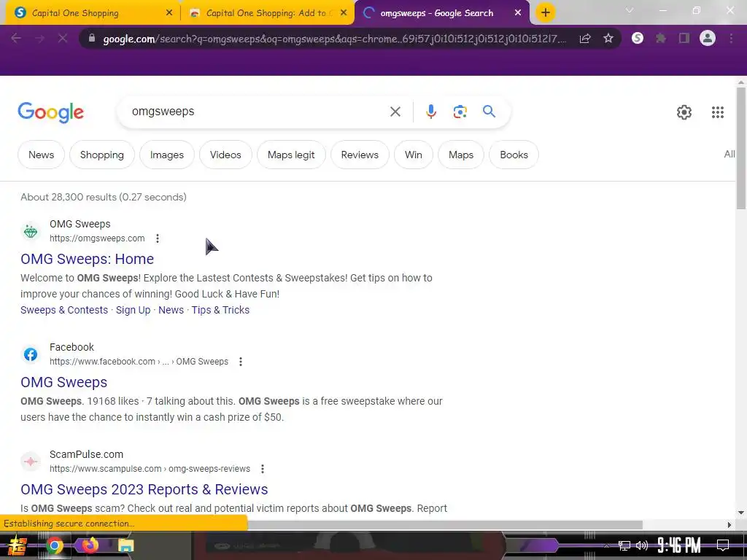747x560 pixels.
Task: Open the volume control in system tray
Action: (x=642, y=545)
